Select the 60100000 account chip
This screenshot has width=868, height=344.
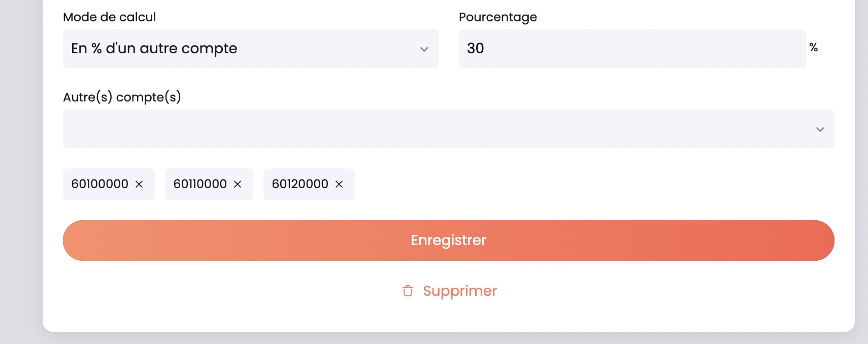[x=99, y=184]
